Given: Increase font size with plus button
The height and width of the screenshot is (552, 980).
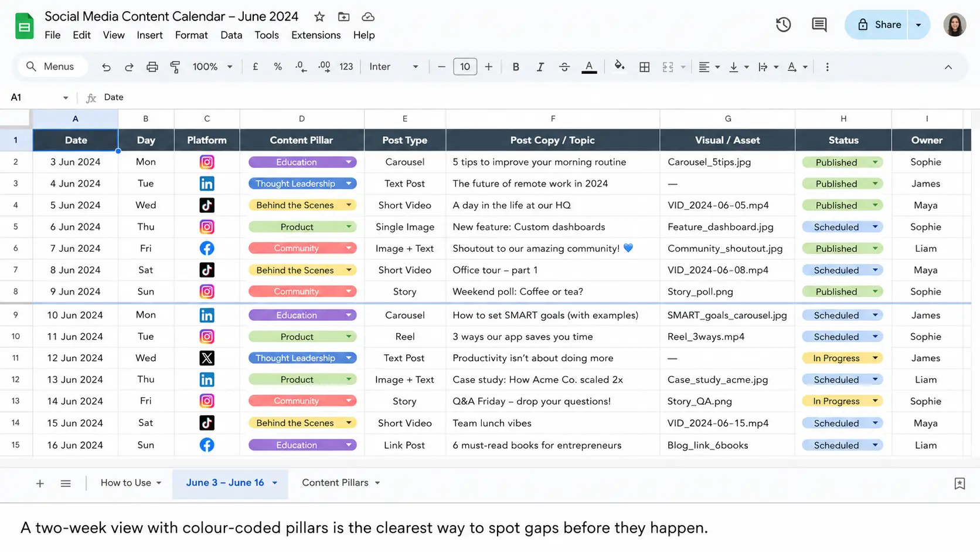Looking at the screenshot, I should (x=488, y=67).
